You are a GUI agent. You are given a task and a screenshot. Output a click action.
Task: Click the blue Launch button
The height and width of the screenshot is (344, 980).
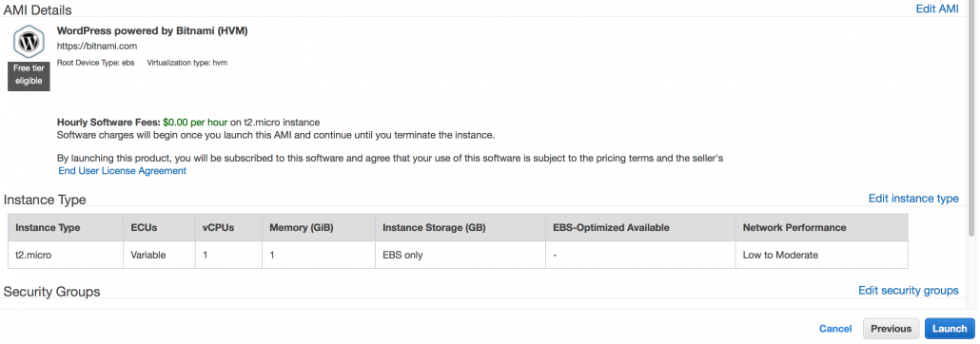(950, 329)
